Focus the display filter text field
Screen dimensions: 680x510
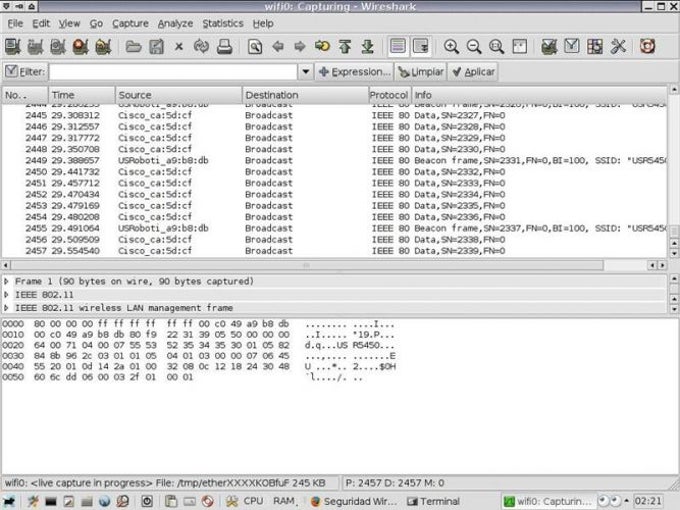[173, 72]
